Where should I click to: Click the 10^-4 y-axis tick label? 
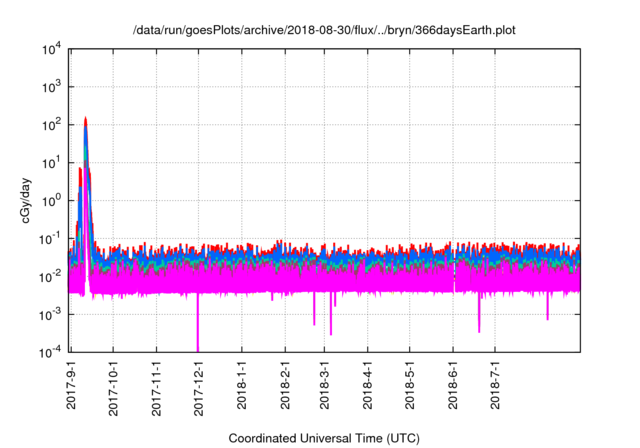tap(50, 351)
